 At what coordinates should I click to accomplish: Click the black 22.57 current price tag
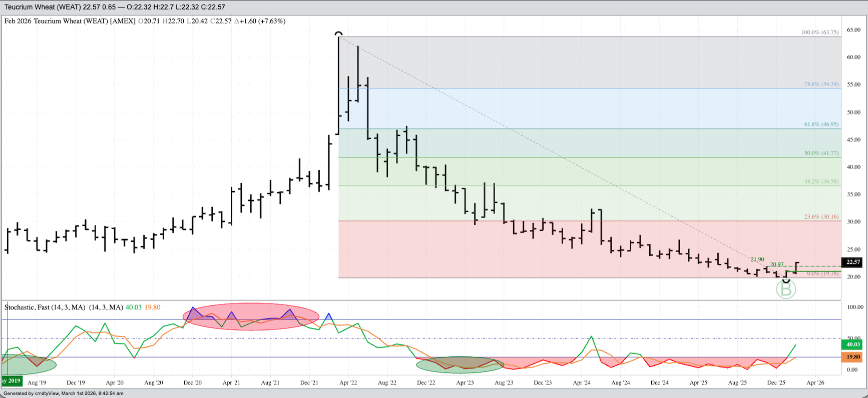point(853,262)
